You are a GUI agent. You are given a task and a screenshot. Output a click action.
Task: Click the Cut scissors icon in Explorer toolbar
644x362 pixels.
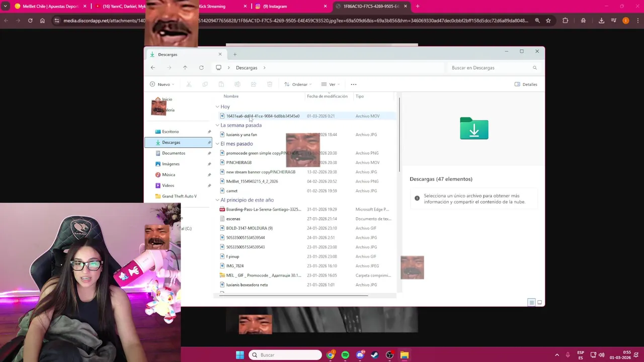point(189,84)
